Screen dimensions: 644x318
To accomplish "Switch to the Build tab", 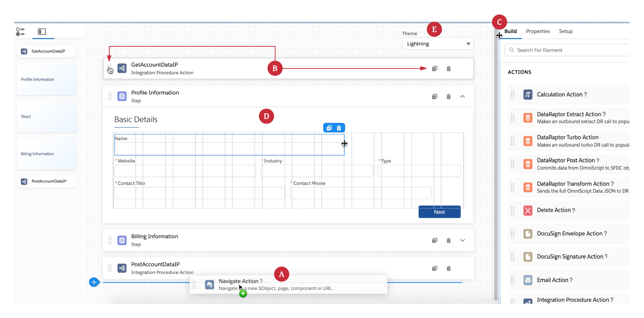I will [x=510, y=31].
